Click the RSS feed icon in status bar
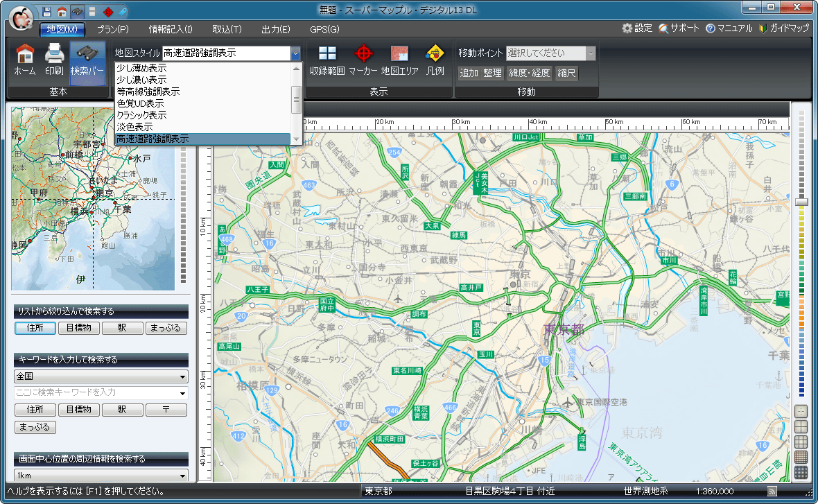Screen dimensions: 818x504 click(x=772, y=491)
